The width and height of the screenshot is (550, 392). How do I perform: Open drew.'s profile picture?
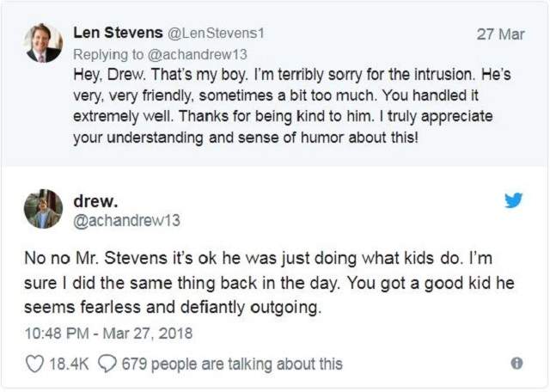point(43,209)
